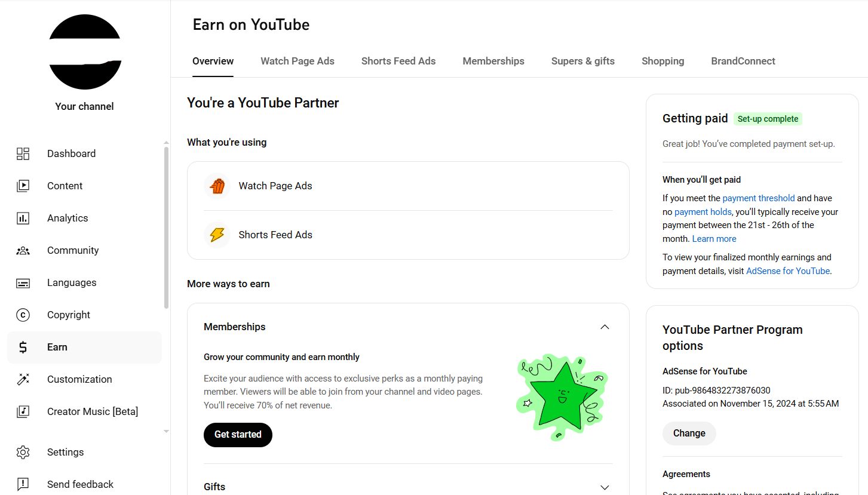Click the Copyright symbol icon
The width and height of the screenshot is (868, 495).
(x=23, y=315)
